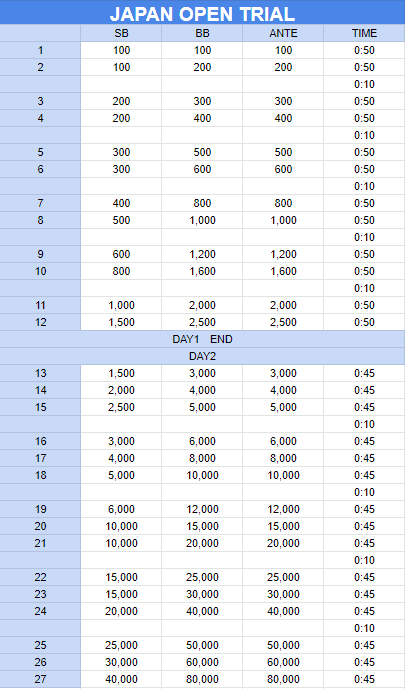Select level 12 SB cell showing 1,500

coord(121,322)
